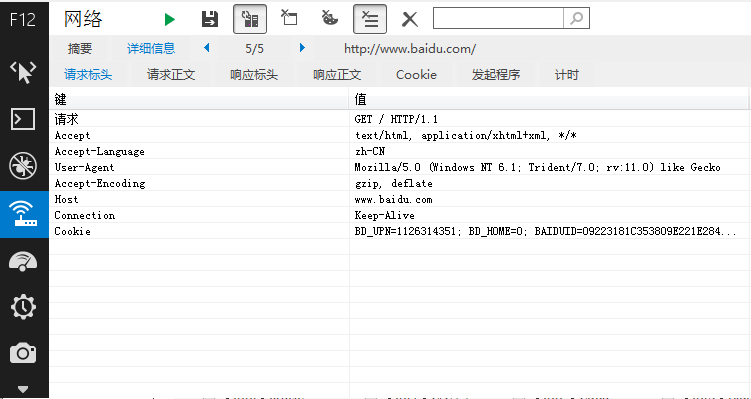Viewport: 751px width, 399px height.
Task: Toggle the always refresh from server button
Action: 250,19
